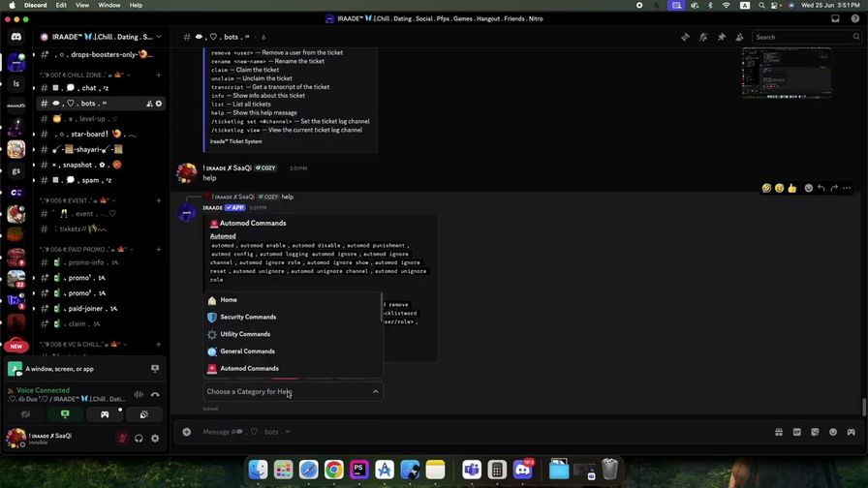
Task: Create channel plus in PAID PROMO category
Action: tap(158, 250)
